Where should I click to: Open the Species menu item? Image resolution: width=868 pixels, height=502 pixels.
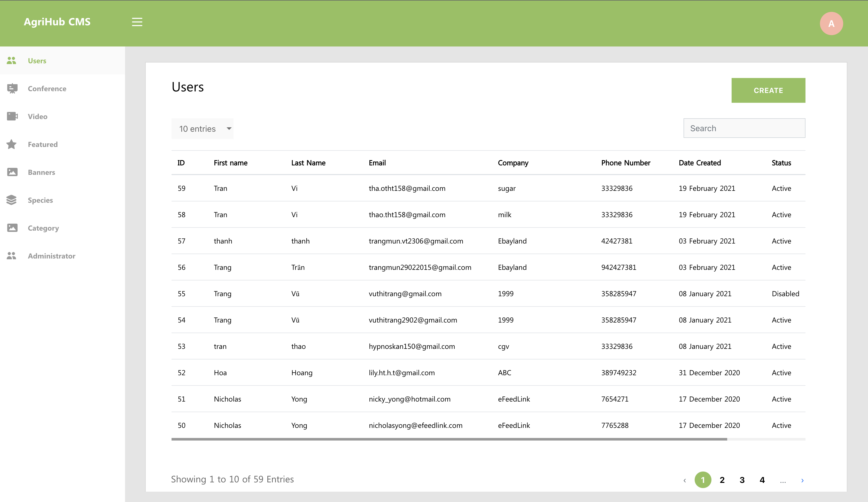[40, 200]
